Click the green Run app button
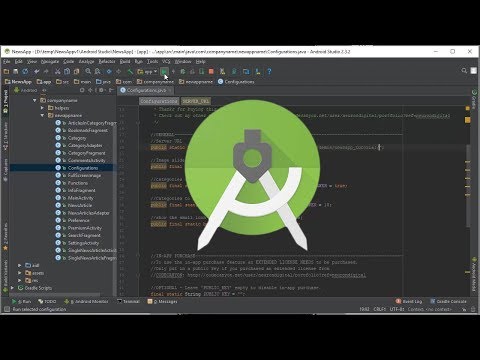This screenshot has width=480, height=360. [x=164, y=71]
